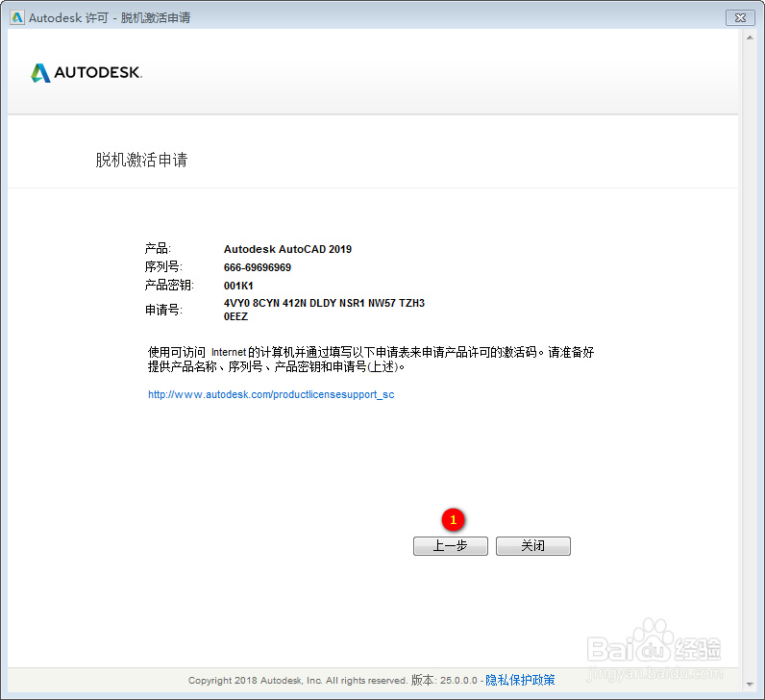Close the Autodesk license window
The width and height of the screenshot is (765, 700).
pyautogui.click(x=740, y=18)
